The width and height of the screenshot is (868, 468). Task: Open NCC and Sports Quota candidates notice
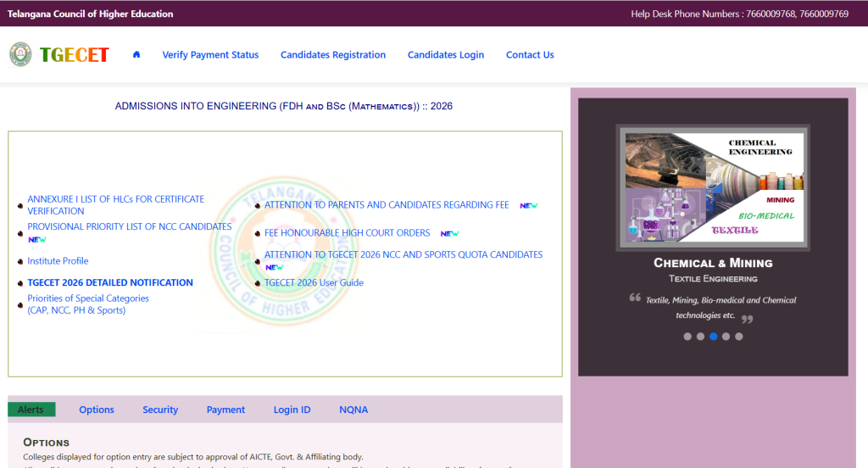(403, 254)
